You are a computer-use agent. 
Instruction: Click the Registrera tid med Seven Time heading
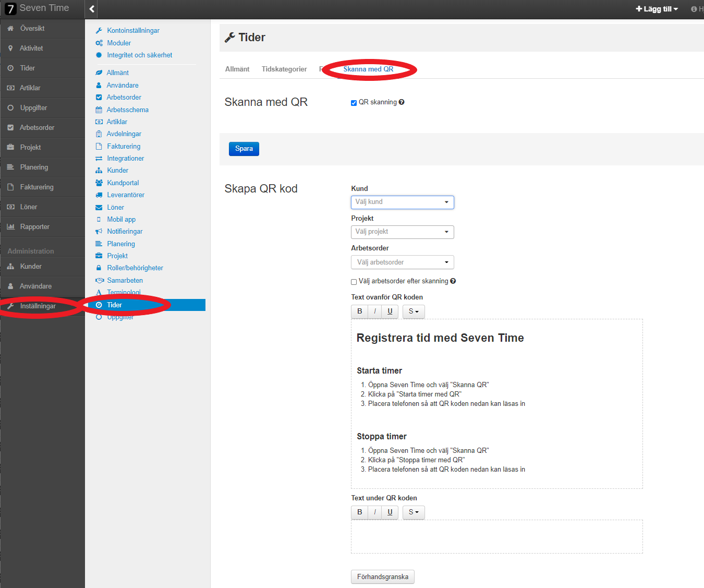pos(440,338)
